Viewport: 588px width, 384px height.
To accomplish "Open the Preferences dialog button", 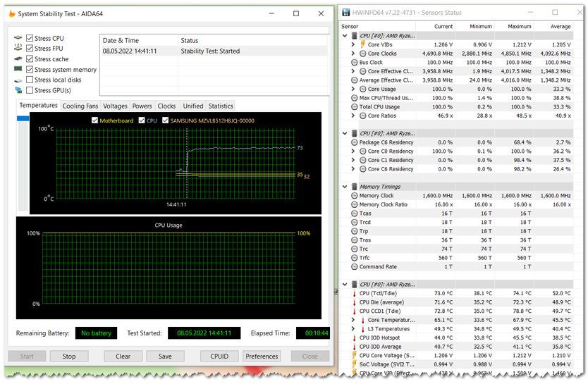I will tap(262, 356).
